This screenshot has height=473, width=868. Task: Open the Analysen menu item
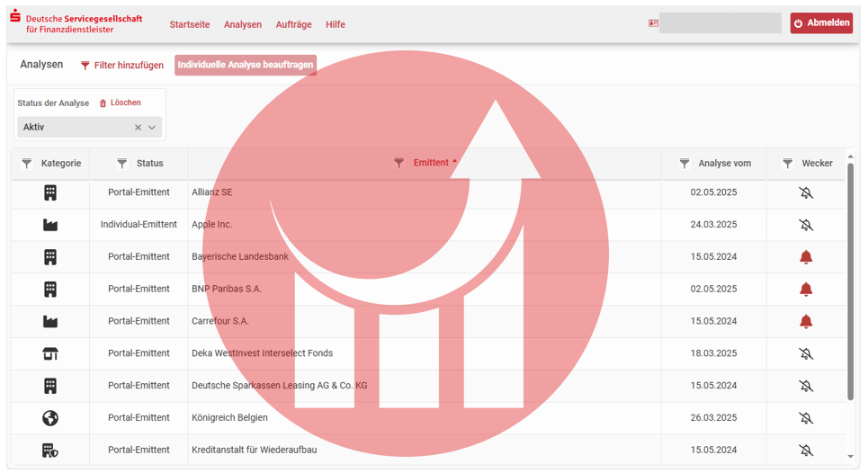coord(243,24)
